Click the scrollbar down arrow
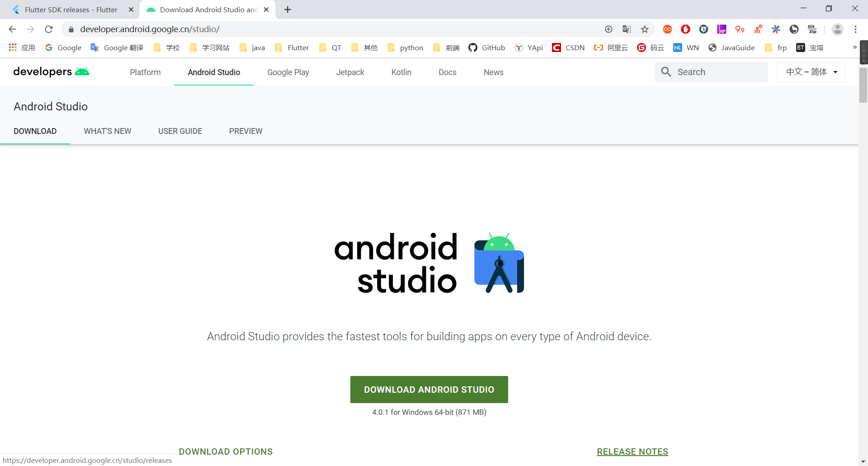The image size is (868, 466). tap(863, 461)
